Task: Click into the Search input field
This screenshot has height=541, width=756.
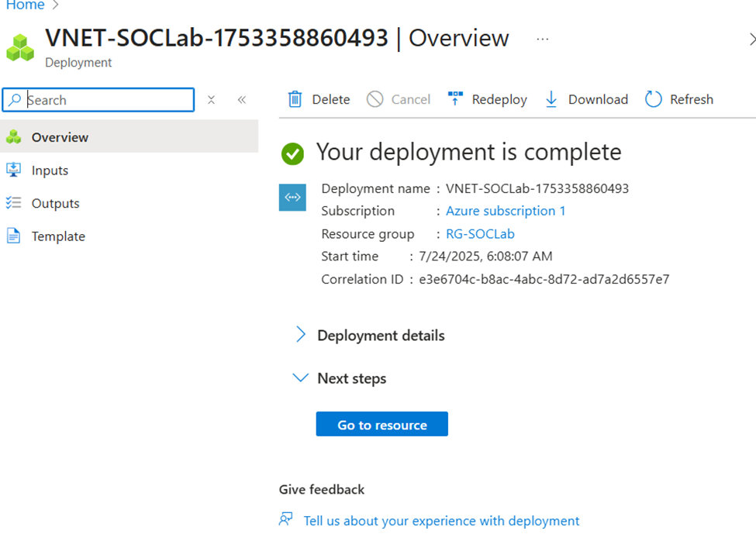Action: [x=98, y=100]
